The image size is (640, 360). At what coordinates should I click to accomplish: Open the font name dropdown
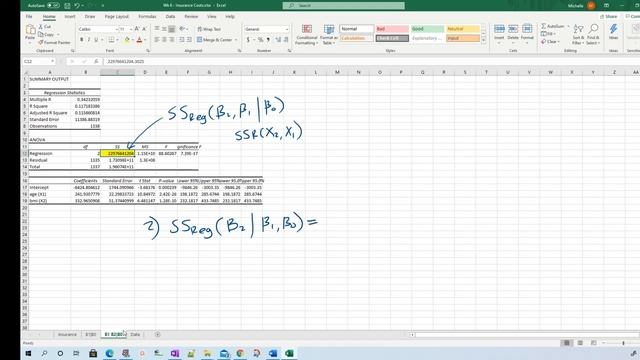pos(116,29)
